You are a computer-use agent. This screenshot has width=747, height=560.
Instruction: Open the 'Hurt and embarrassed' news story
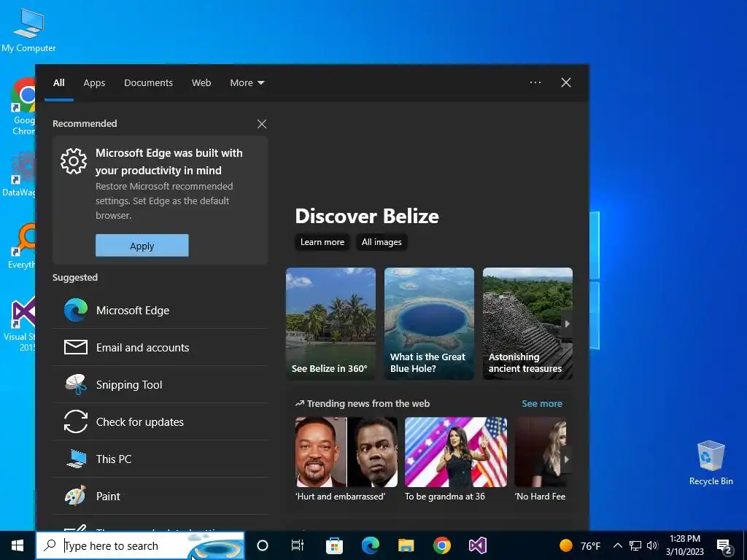[x=347, y=459]
